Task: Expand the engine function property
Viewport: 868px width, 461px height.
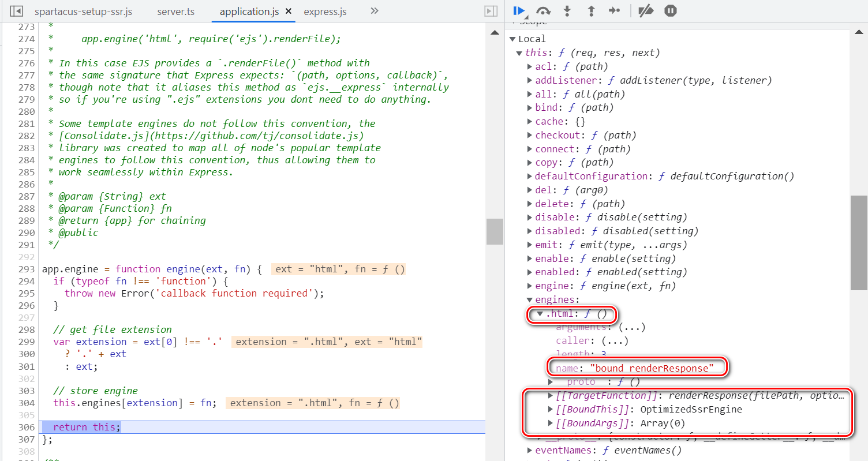Action: (529, 286)
